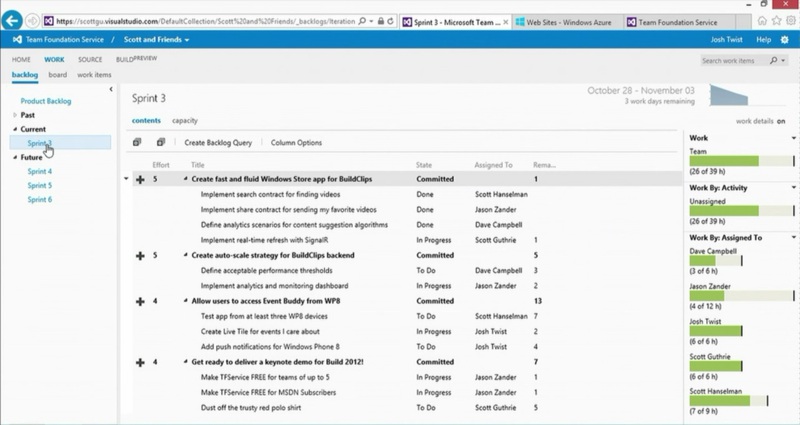Go to the HOME hub
Viewport: 800px width, 425px height.
tap(21, 59)
